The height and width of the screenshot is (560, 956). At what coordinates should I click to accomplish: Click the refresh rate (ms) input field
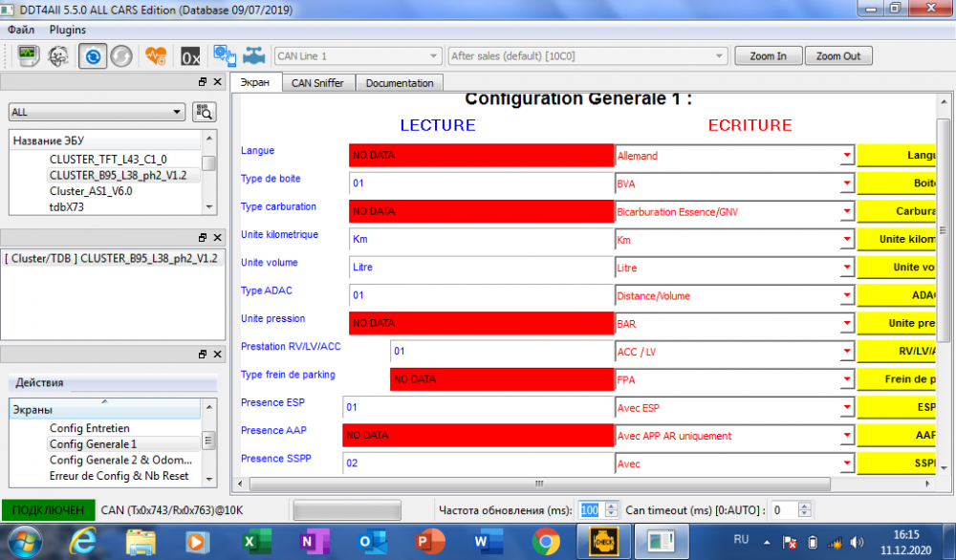click(590, 510)
